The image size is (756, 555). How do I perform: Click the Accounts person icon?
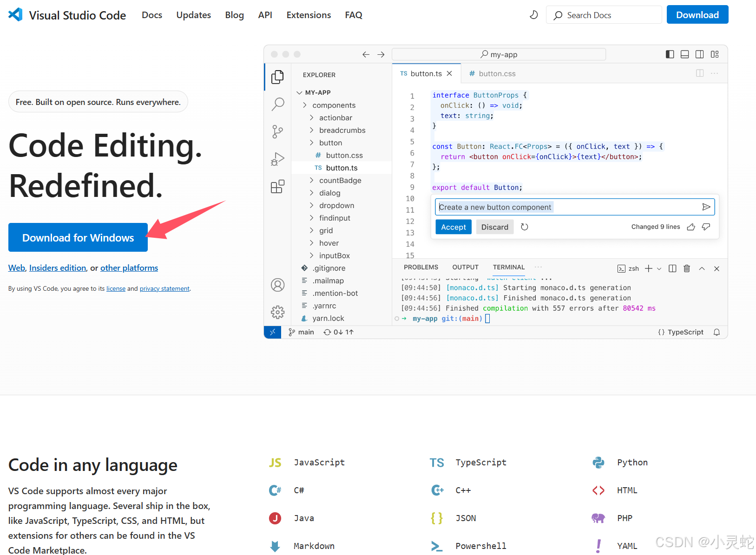tap(277, 285)
